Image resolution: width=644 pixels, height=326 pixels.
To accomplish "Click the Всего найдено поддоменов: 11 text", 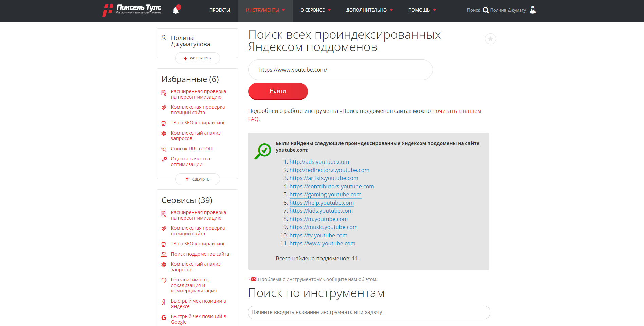I will [317, 258].
